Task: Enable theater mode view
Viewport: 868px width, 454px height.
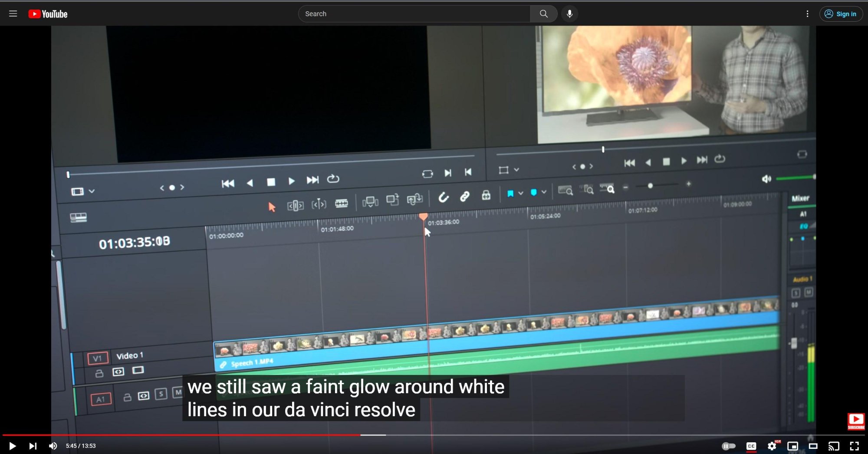Action: tap(813, 446)
